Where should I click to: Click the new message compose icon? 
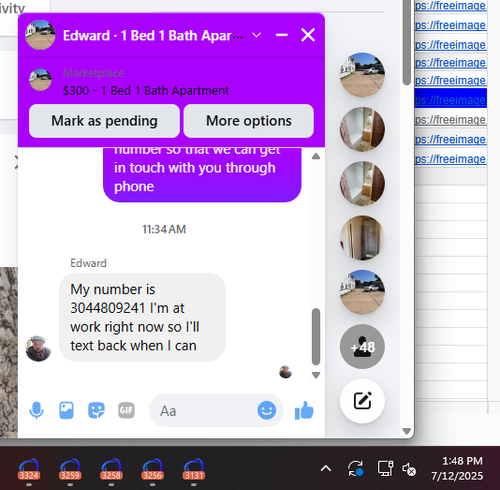pyautogui.click(x=362, y=401)
